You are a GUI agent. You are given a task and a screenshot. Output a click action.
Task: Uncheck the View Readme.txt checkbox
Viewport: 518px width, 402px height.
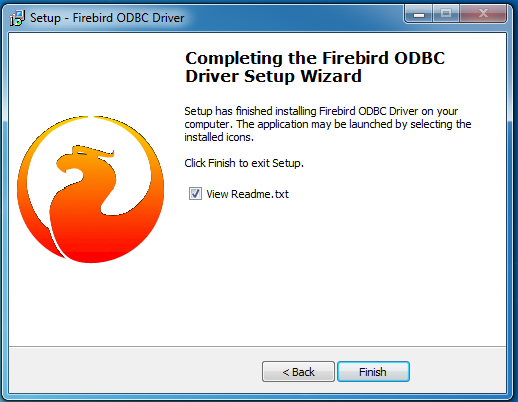(x=195, y=194)
